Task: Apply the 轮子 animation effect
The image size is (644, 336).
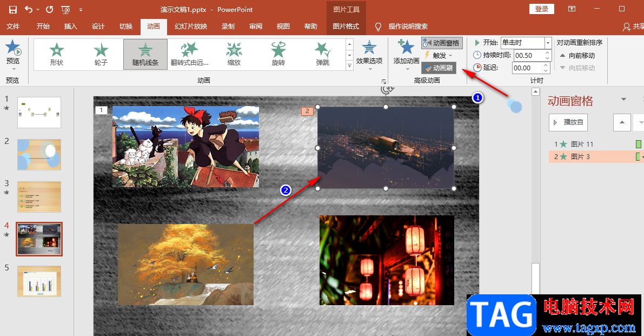Action: tap(101, 54)
